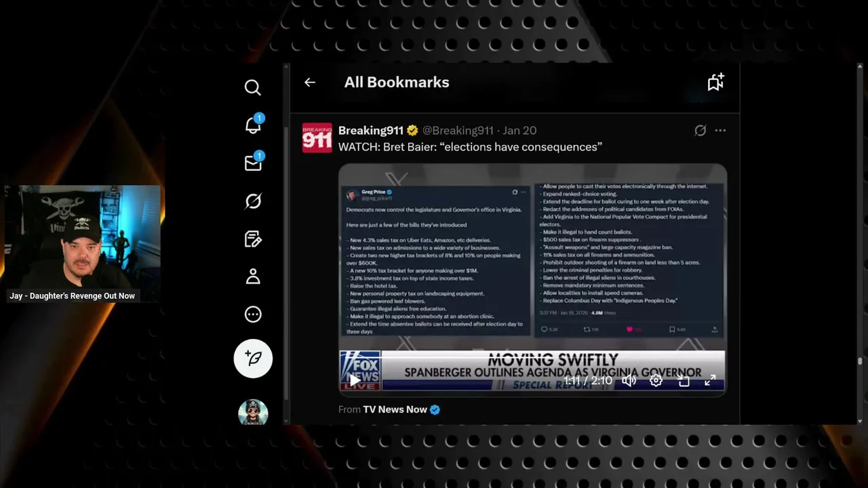The width and height of the screenshot is (868, 488).
Task: Open the account avatar in sidebar
Action: [253, 412]
